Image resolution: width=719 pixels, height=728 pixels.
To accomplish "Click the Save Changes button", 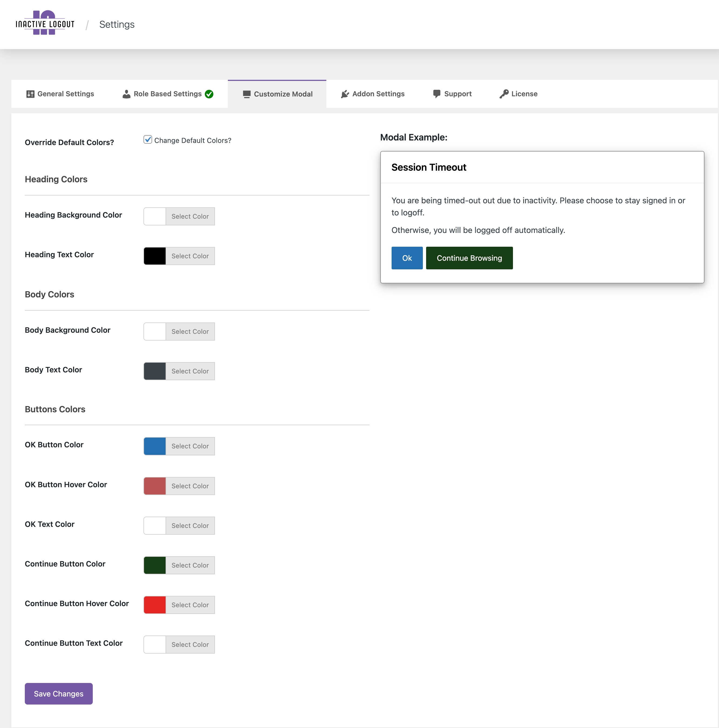I will pyautogui.click(x=59, y=694).
